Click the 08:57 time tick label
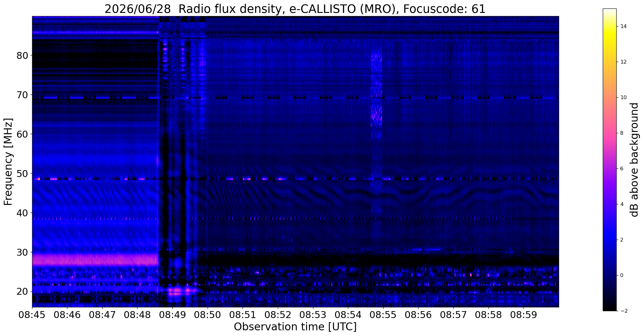The height and width of the screenshot is (336, 644). [x=453, y=314]
